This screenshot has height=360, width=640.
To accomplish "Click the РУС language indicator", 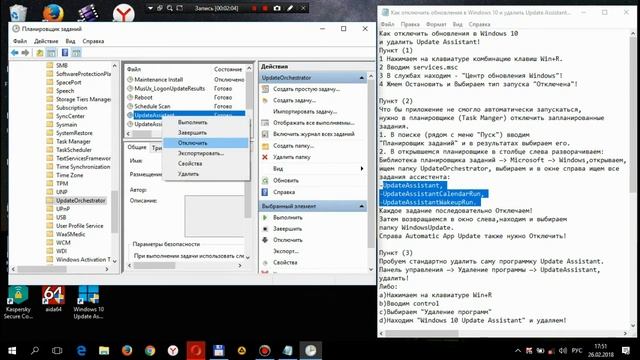I will click(576, 351).
